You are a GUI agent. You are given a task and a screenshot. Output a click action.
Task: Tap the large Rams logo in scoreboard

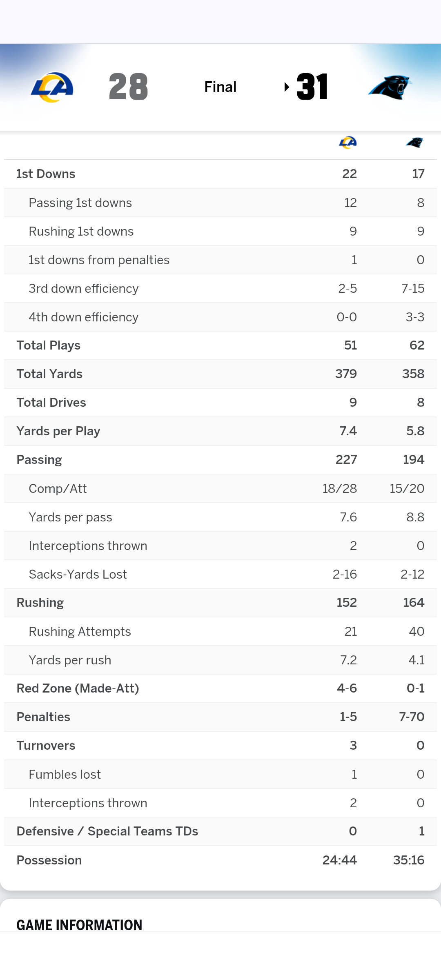pos(52,87)
